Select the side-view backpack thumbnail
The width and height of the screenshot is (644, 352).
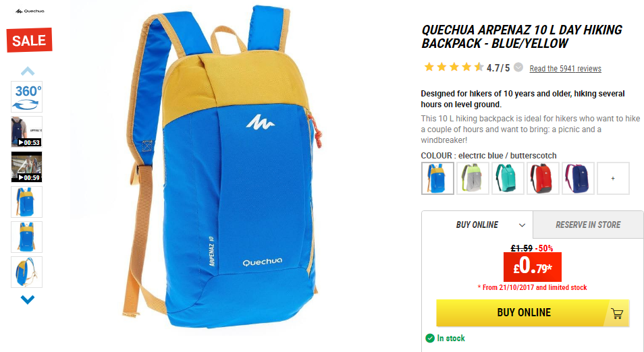click(x=27, y=272)
